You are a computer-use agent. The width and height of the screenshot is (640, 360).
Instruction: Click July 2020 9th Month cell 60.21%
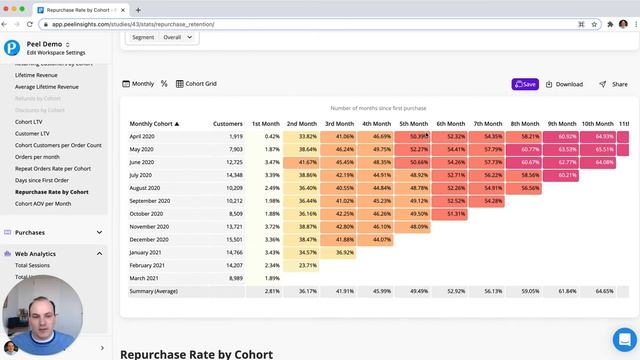click(561, 175)
